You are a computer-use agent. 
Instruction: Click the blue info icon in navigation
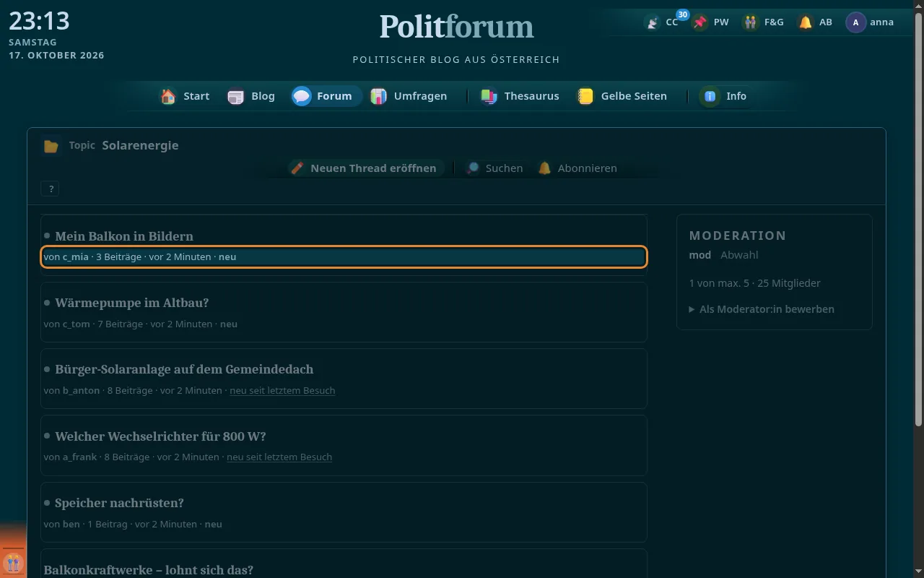pyautogui.click(x=710, y=96)
